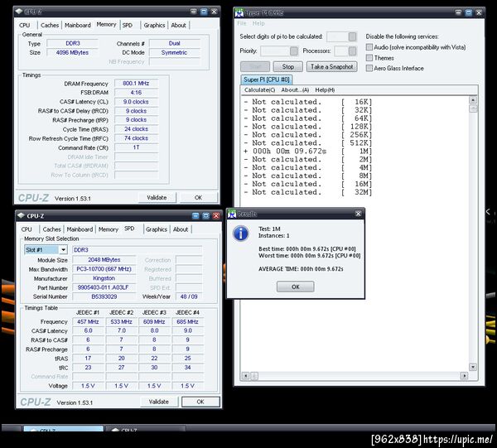This screenshot has height=448, width=497.
Task: Open the digits of pi dropdown
Action: pos(352,36)
